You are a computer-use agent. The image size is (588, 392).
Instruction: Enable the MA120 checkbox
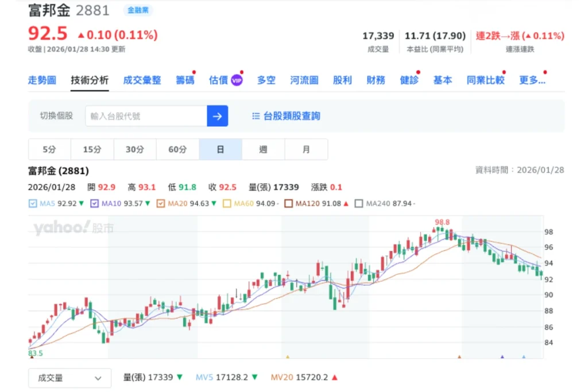coord(288,204)
